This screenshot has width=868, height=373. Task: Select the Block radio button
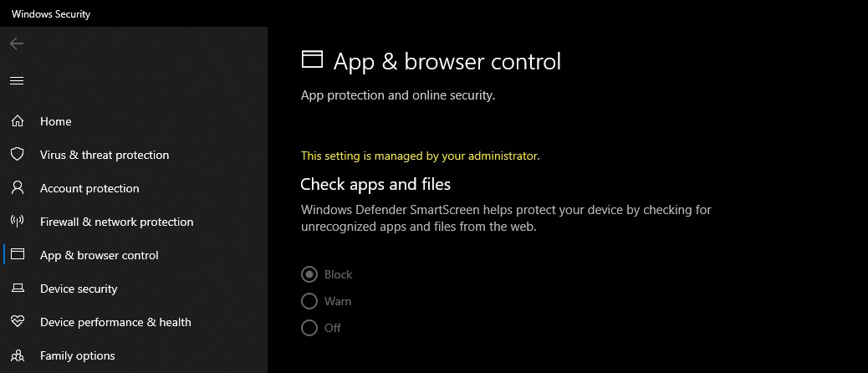309,274
